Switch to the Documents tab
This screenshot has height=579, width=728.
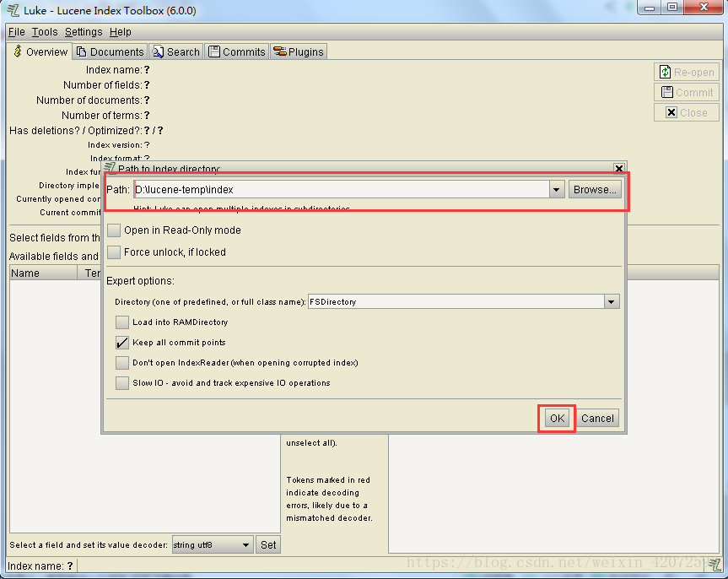(110, 51)
